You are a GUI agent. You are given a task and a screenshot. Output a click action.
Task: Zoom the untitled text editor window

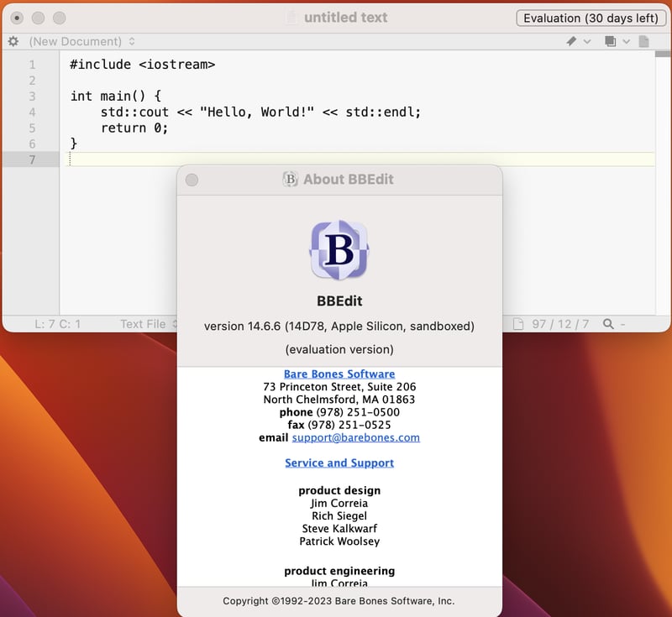click(x=60, y=18)
